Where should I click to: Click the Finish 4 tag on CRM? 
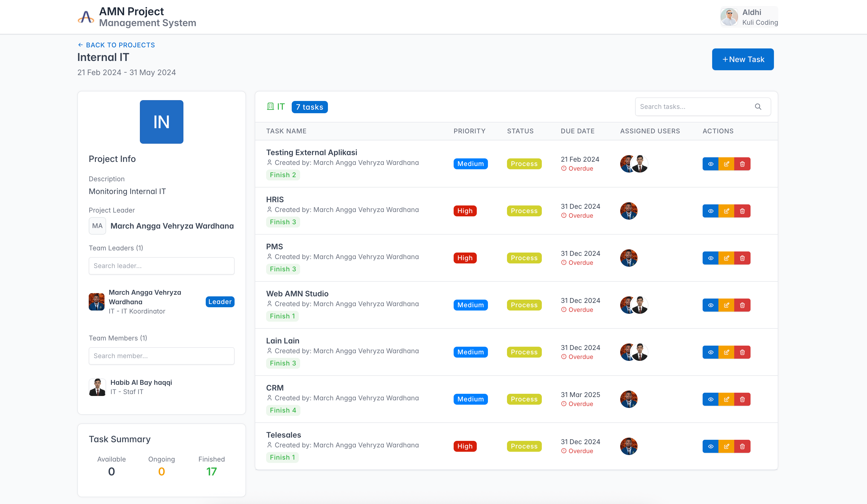click(x=282, y=410)
